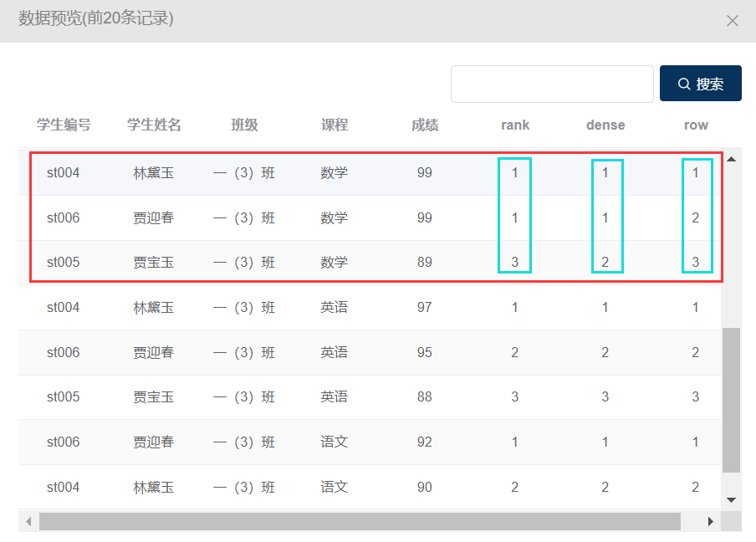Viewport: 756px width, 542px height.
Task: Click score 97 in the 英语 row
Action: pos(424,307)
